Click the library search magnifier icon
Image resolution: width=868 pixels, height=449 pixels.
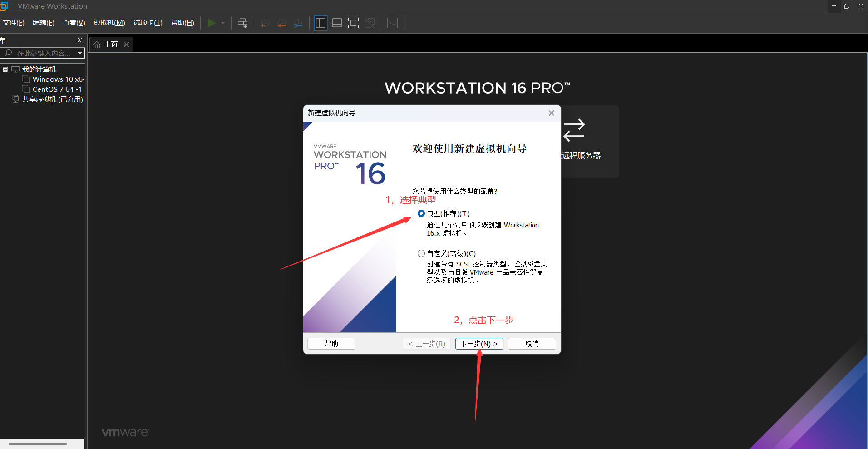coord(8,53)
